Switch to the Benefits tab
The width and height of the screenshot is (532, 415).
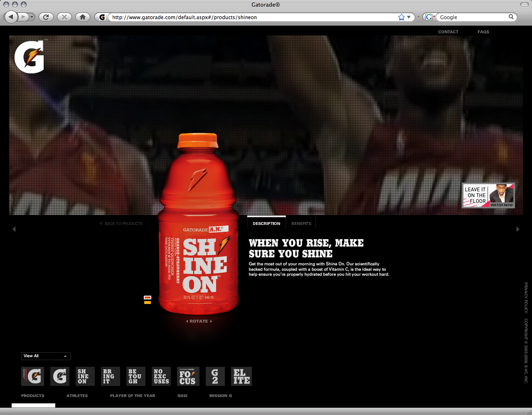[301, 223]
